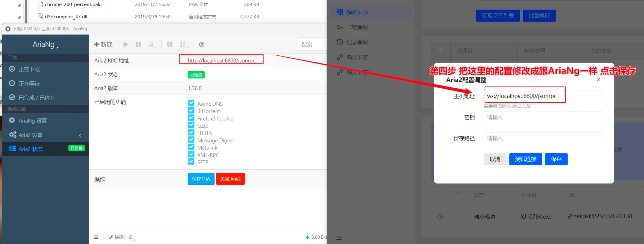
Task: Toggle the select-all checkbox beside 状态 header
Action: (458, 195)
